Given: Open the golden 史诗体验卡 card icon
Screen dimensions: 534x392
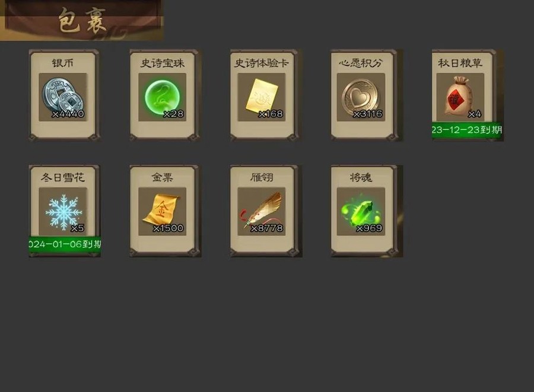Looking at the screenshot, I should tap(262, 97).
